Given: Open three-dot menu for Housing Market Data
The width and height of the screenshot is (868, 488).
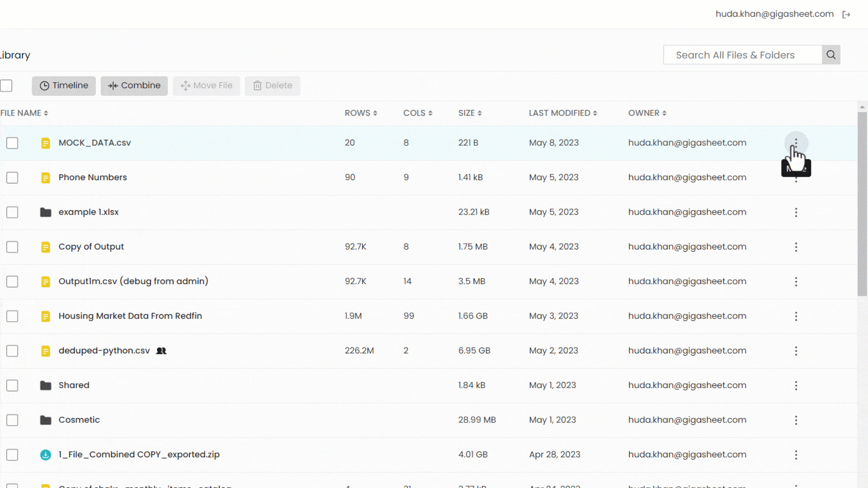Looking at the screenshot, I should (796, 316).
